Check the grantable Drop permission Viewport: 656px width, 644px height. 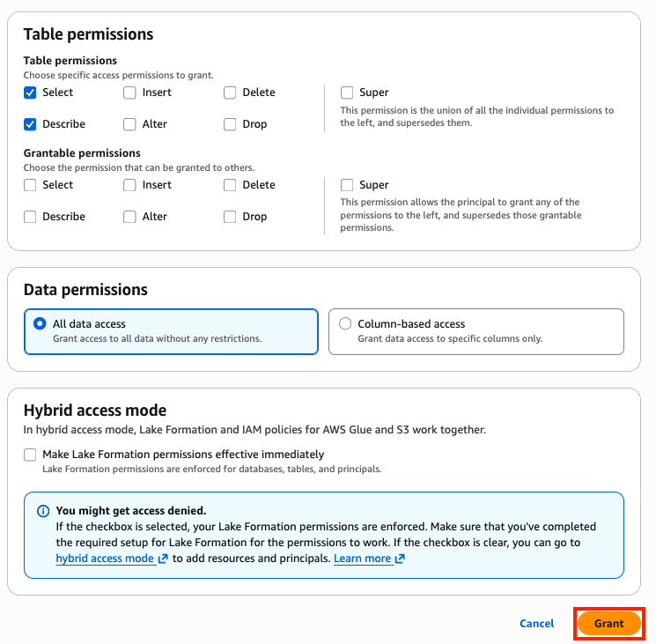230,217
